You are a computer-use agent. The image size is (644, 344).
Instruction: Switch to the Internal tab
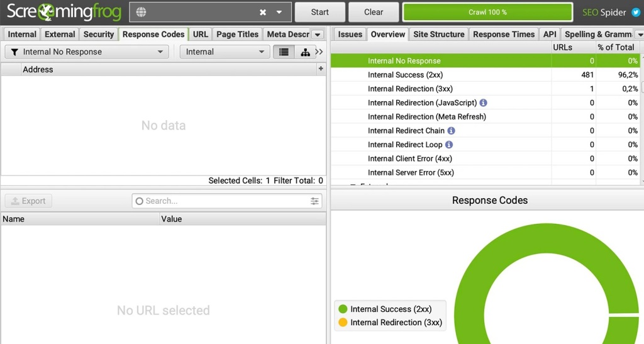point(22,35)
